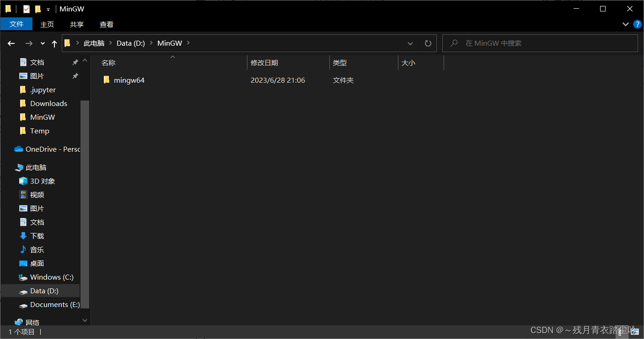
Task: Click the title bar folder icon
Action: pos(8,9)
